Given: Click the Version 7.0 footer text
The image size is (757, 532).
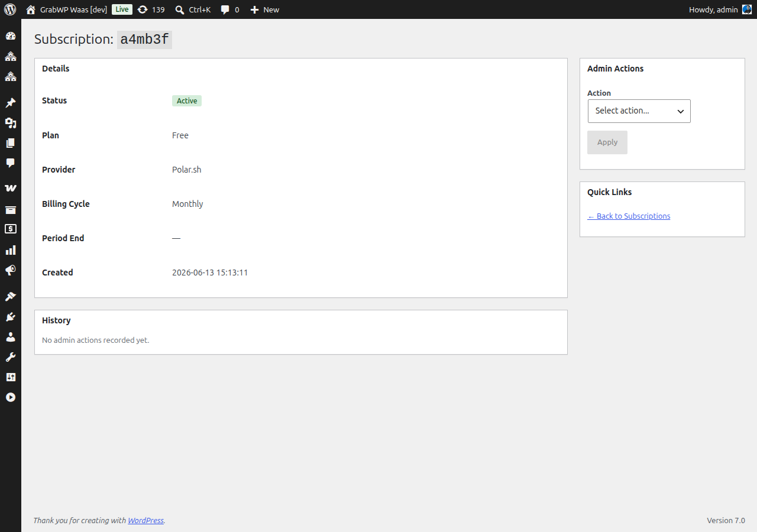Looking at the screenshot, I should point(726,521).
